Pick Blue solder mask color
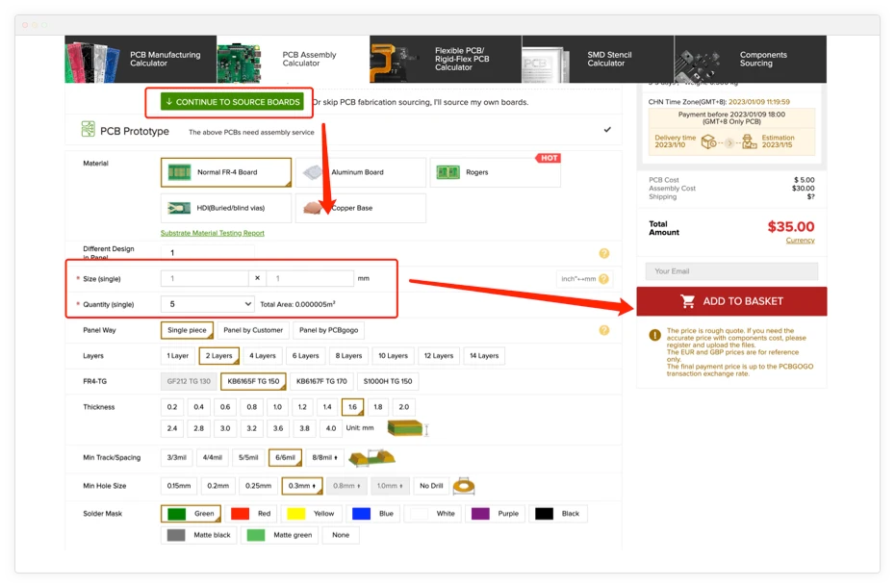 click(372, 514)
